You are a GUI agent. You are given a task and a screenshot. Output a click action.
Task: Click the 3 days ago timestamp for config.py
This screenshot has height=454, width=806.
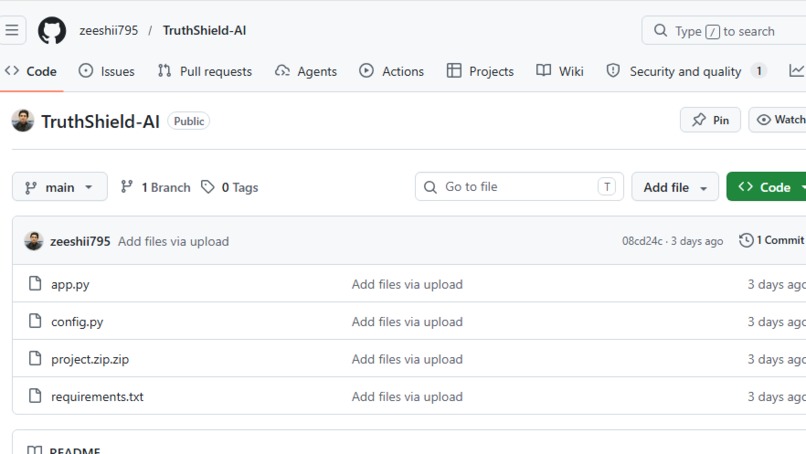point(776,322)
